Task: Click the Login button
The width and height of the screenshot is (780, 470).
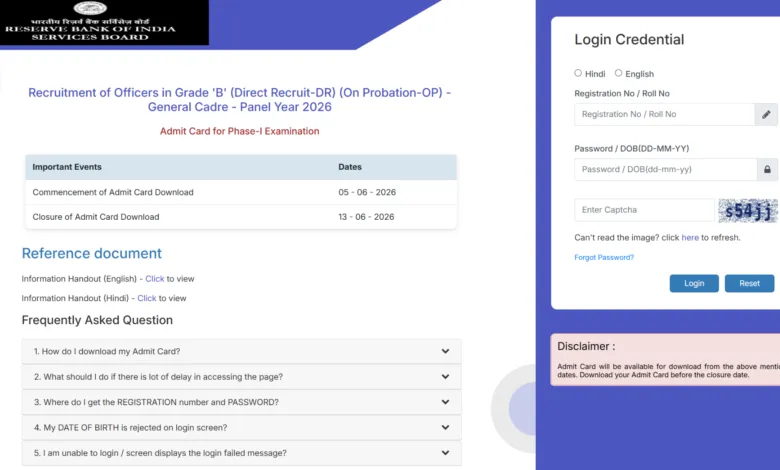Action: [694, 283]
